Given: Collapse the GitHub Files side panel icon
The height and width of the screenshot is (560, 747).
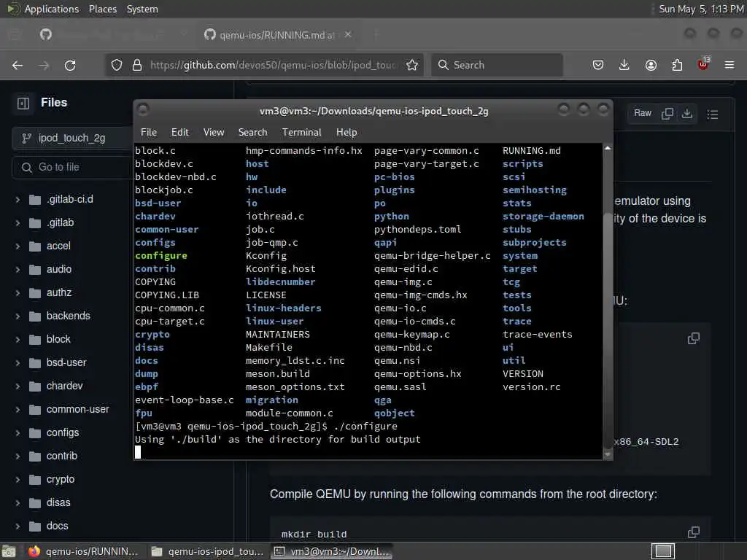Looking at the screenshot, I should pyautogui.click(x=23, y=103).
